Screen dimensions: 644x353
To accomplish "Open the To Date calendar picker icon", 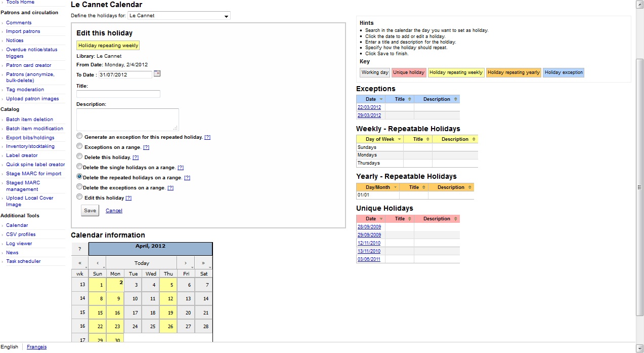I will click(157, 74).
